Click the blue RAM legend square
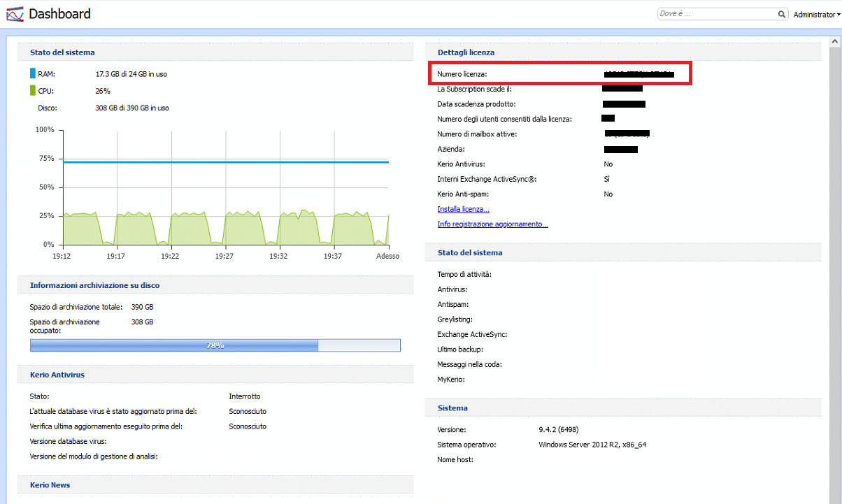The image size is (842, 504). (33, 73)
